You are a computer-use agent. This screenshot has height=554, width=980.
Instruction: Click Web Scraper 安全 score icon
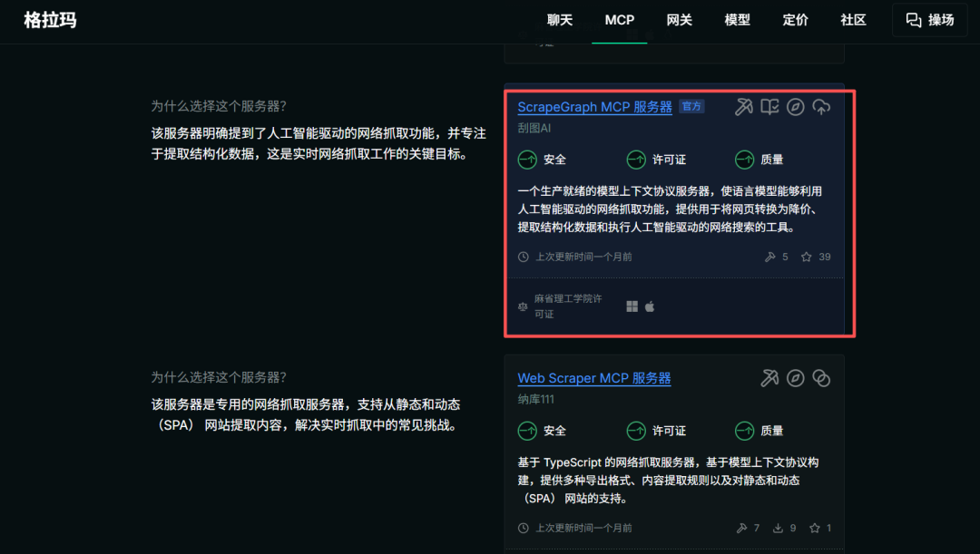point(527,431)
